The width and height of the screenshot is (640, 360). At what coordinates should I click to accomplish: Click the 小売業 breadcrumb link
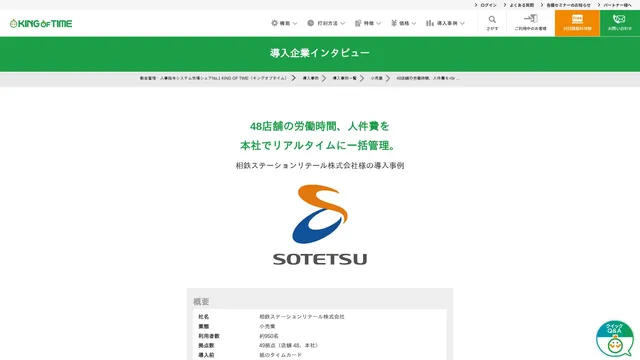pyautogui.click(x=377, y=78)
